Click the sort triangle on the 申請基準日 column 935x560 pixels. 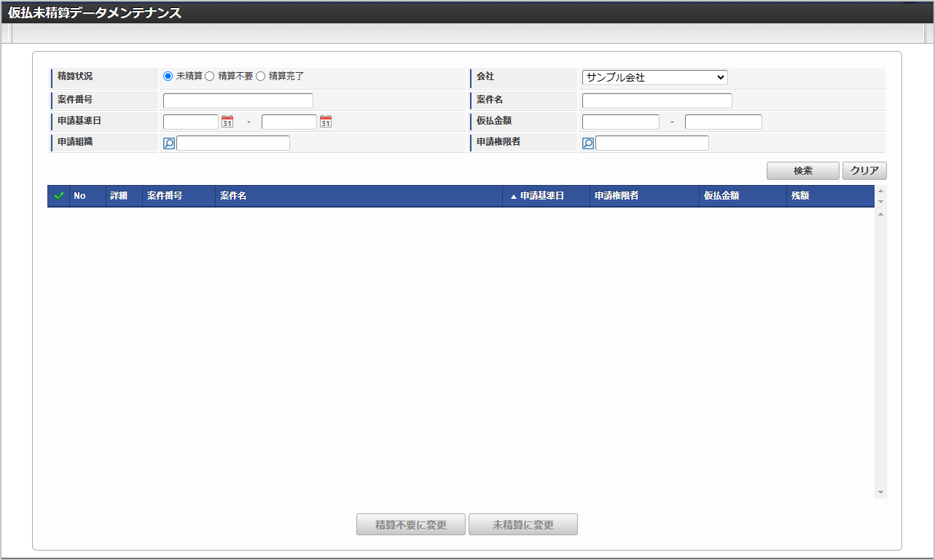pyautogui.click(x=513, y=196)
